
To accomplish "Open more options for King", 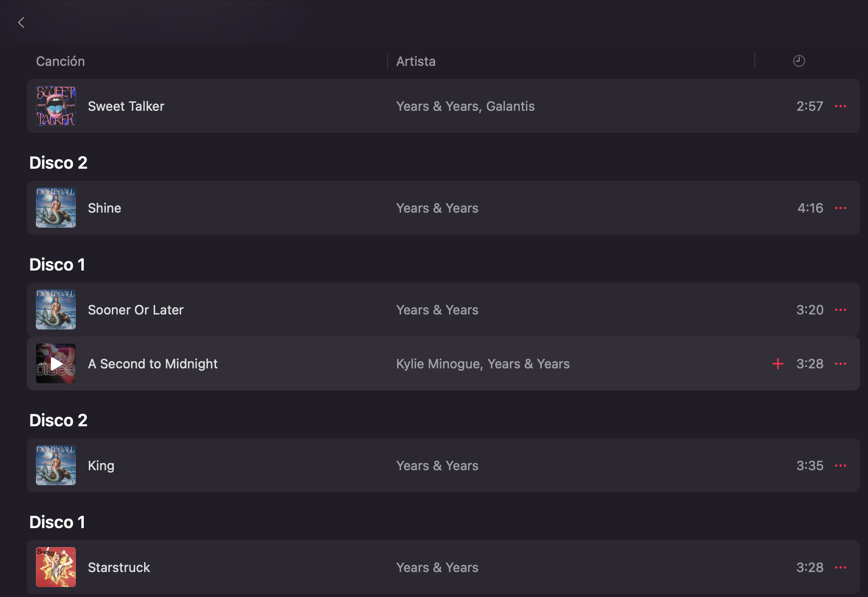I will [x=841, y=466].
